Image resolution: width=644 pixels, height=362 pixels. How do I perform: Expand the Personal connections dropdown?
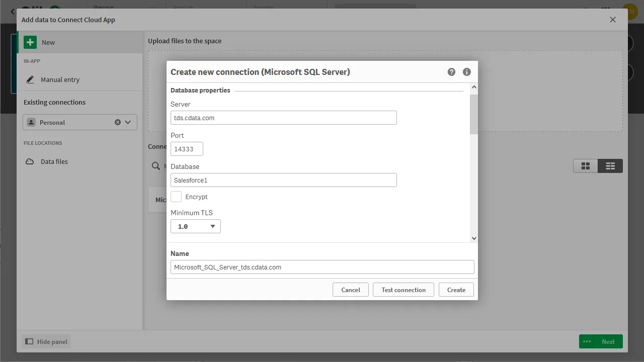coord(128,122)
